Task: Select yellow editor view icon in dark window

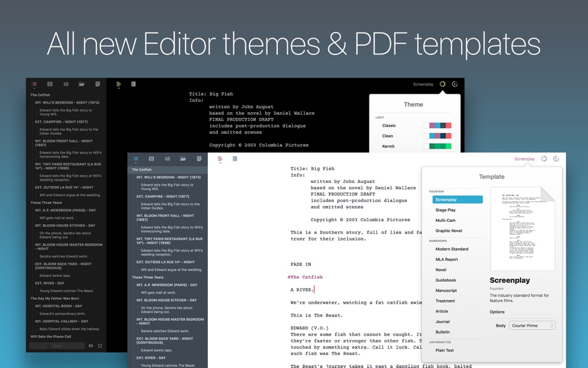Action: point(119,85)
